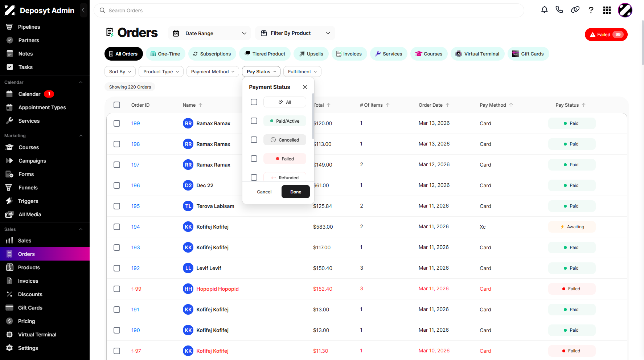
Task: Select the Cancelled status checkbox
Action: coord(254,140)
